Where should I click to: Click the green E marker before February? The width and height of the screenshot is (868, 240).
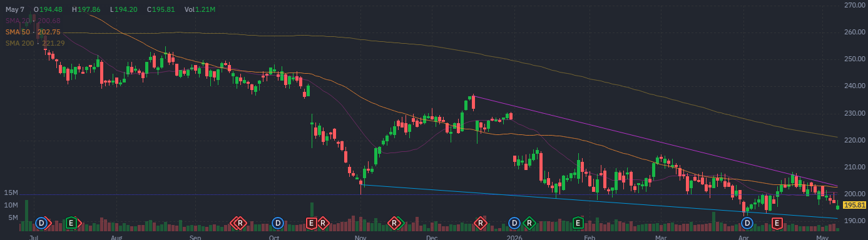coord(578,222)
